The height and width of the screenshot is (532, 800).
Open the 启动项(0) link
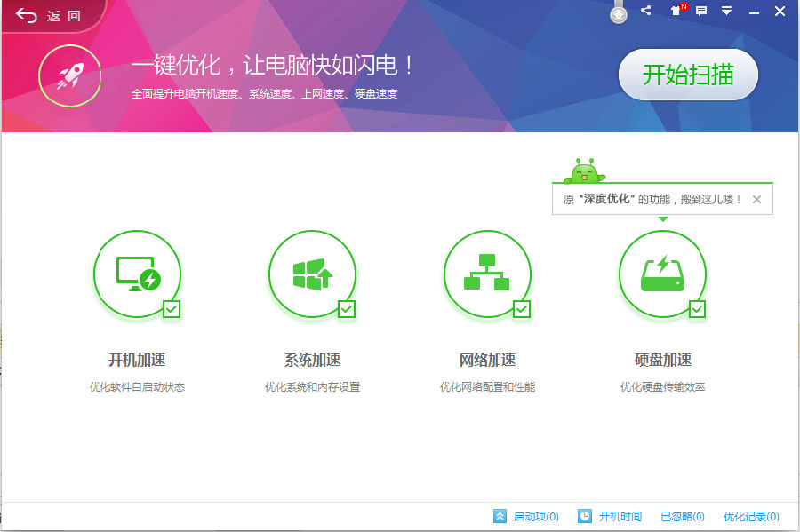tap(536, 517)
